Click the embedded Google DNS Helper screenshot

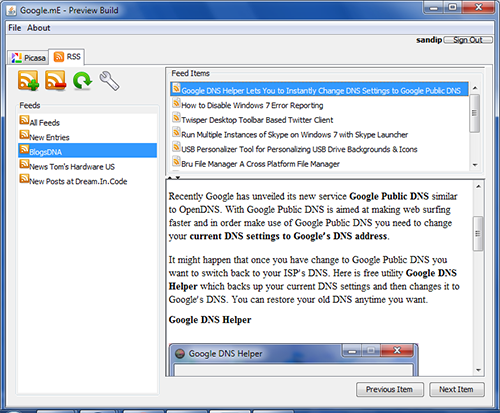(x=293, y=359)
